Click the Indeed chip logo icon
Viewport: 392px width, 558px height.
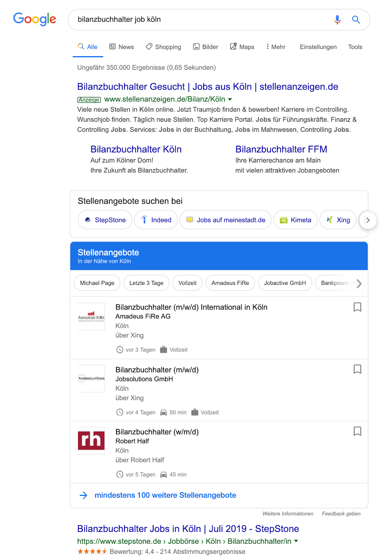point(144,220)
